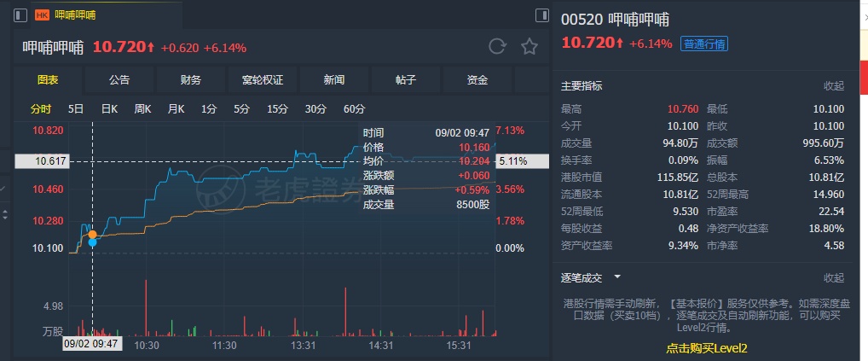
Task: Open the 图表 tab
Action: click(48, 80)
